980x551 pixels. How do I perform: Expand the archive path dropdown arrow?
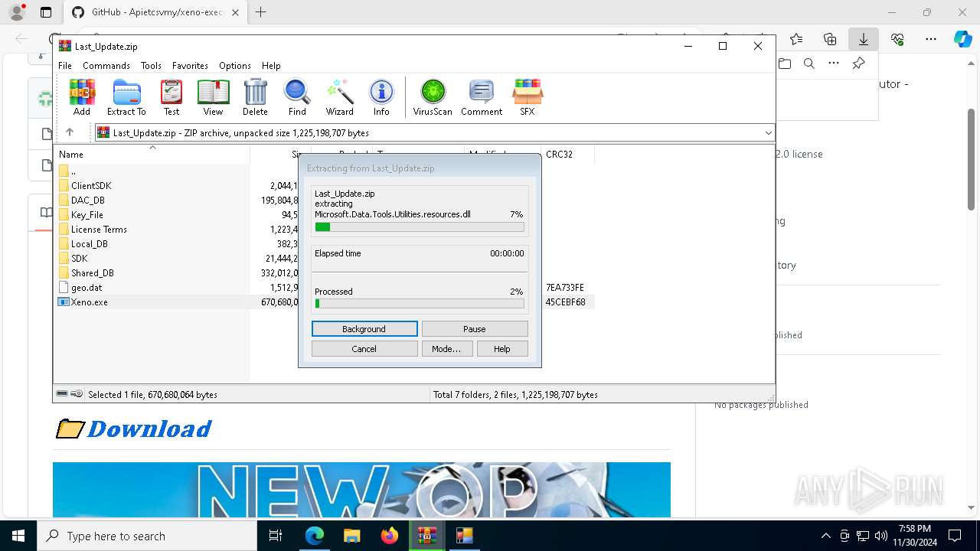click(x=768, y=133)
